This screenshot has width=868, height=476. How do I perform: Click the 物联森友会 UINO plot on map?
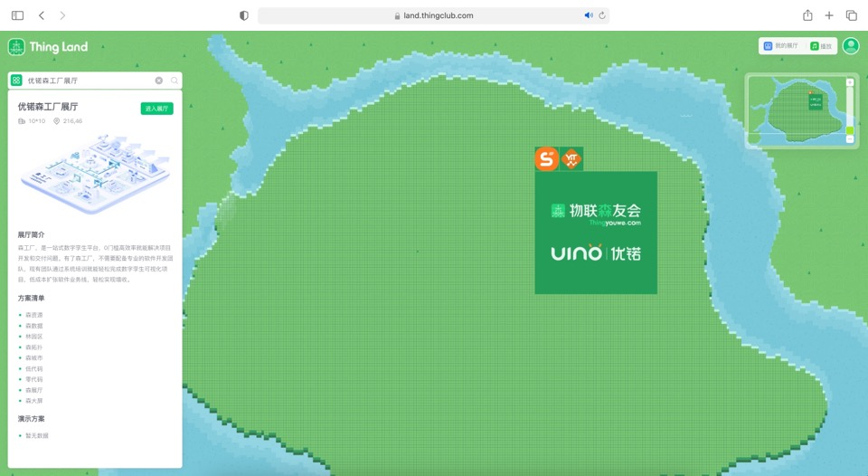tap(596, 233)
